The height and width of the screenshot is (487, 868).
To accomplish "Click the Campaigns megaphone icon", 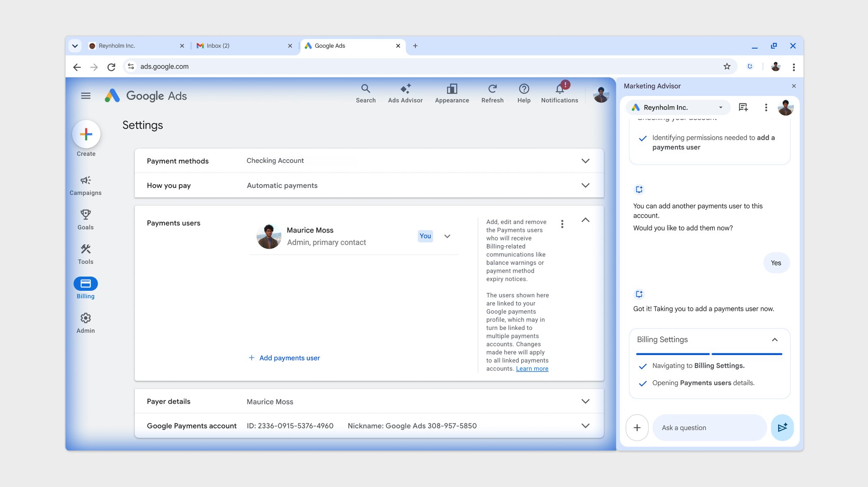I will pos(85,180).
